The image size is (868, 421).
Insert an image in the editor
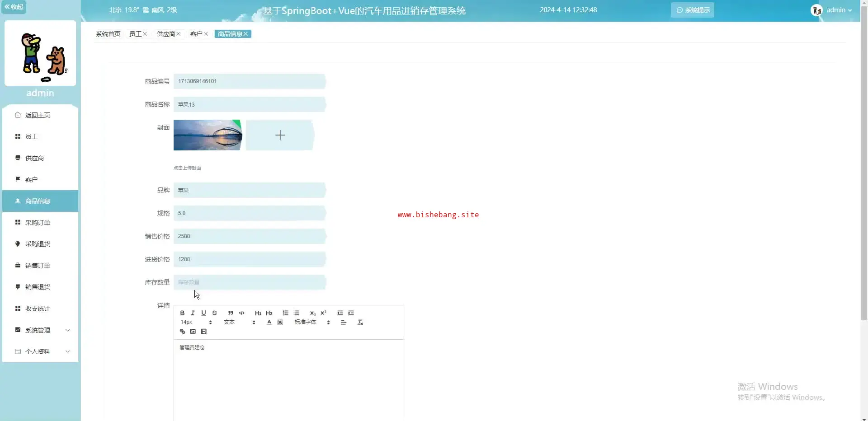(193, 332)
